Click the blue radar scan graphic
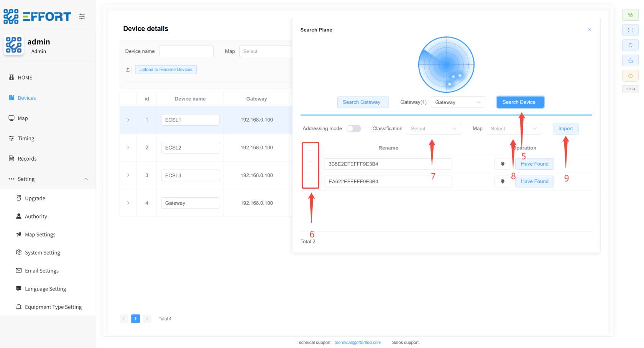Image resolution: width=644 pixels, height=348 pixels. 446,65
